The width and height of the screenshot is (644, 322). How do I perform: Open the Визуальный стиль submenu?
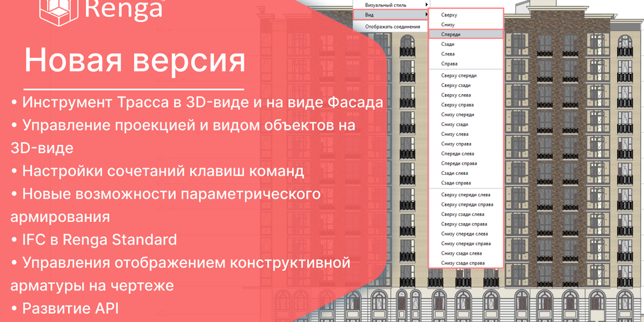click(x=391, y=5)
